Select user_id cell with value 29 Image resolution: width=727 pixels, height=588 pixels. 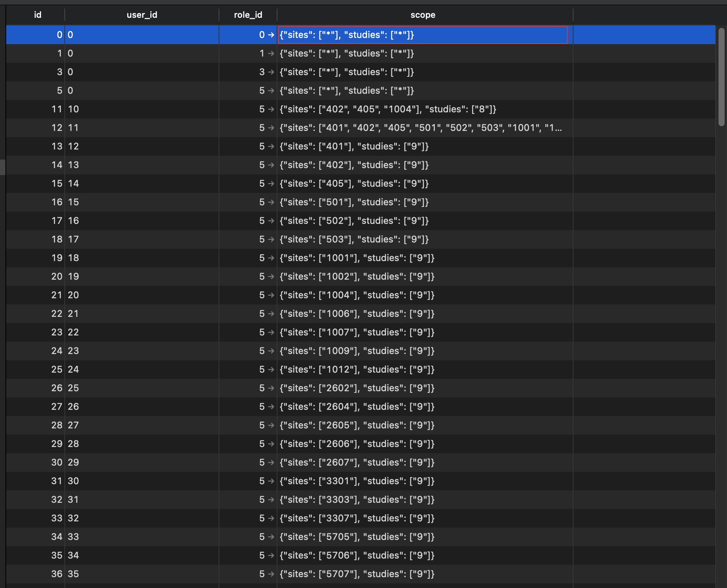(142, 462)
